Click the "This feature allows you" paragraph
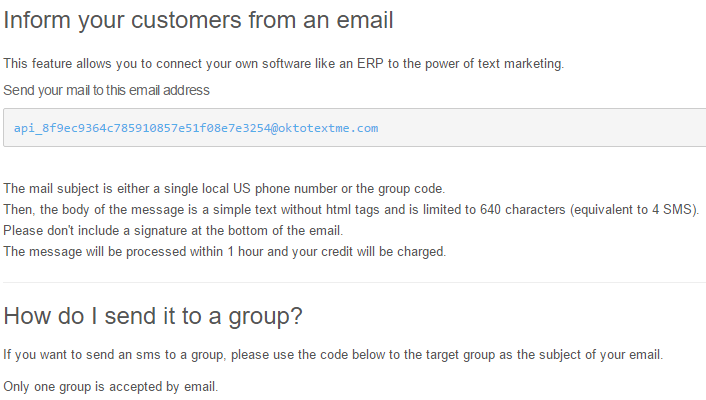The height and width of the screenshot is (400, 706). (x=284, y=64)
